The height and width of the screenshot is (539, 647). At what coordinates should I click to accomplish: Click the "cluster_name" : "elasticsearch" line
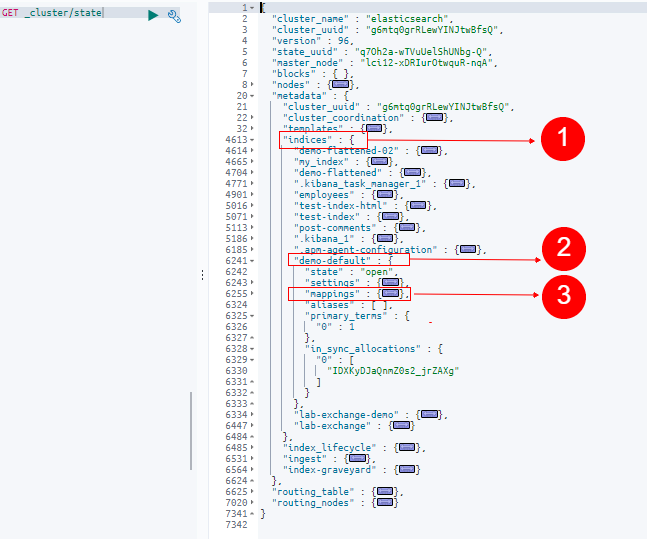click(x=362, y=19)
